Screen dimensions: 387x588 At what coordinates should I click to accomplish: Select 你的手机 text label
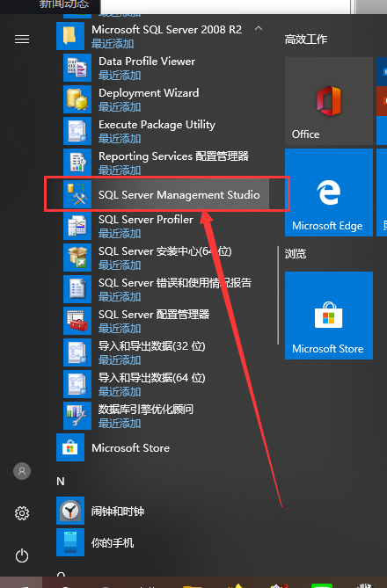coord(113,542)
